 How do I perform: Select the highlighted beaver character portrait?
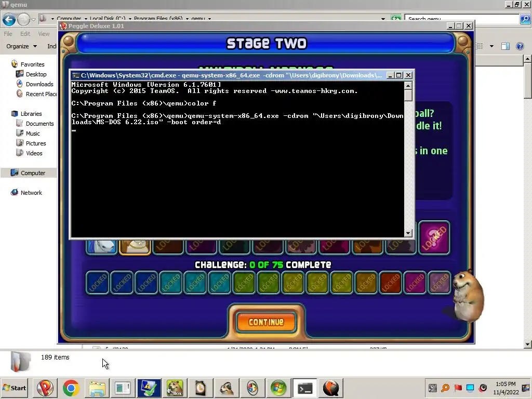pyautogui.click(x=135, y=247)
